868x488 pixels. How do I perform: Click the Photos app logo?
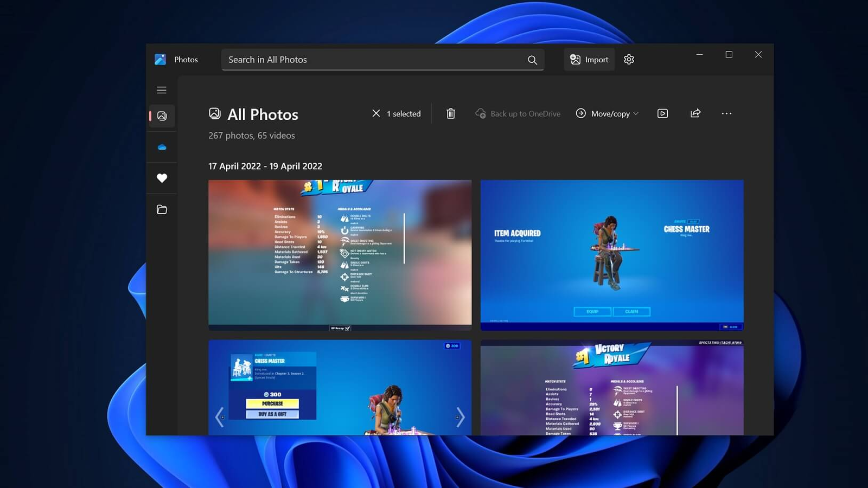(x=160, y=60)
